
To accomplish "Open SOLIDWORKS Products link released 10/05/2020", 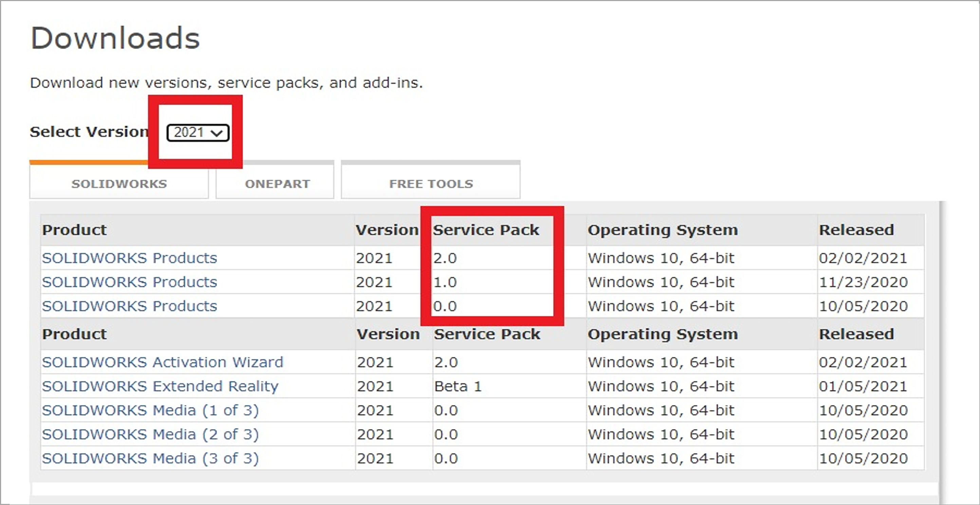I will (x=129, y=306).
